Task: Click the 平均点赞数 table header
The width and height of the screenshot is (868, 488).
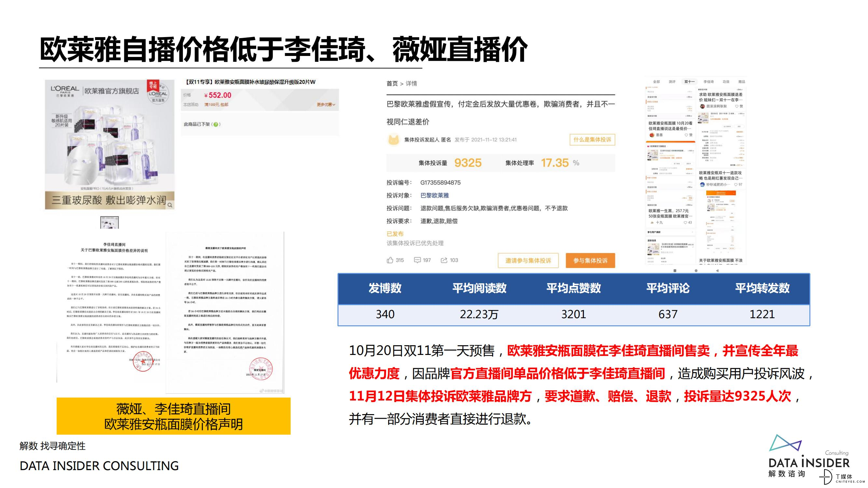Action: pyautogui.click(x=573, y=288)
